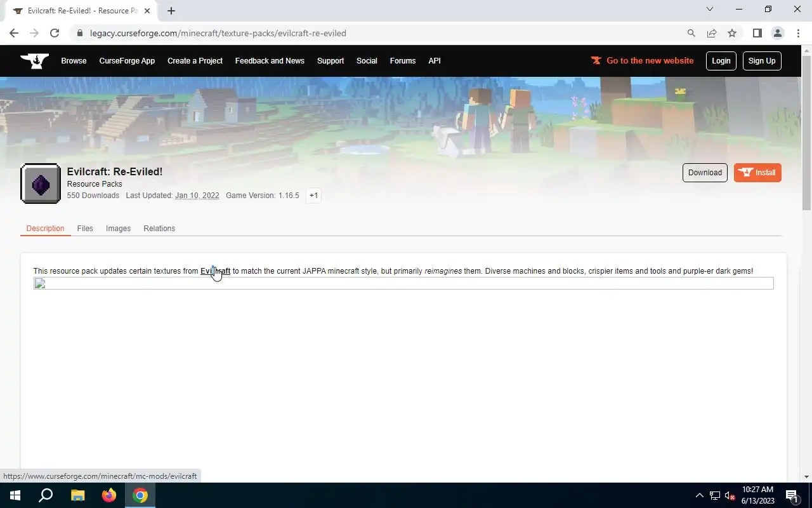
Task: Open the tab search chevron
Action: [x=710, y=9]
